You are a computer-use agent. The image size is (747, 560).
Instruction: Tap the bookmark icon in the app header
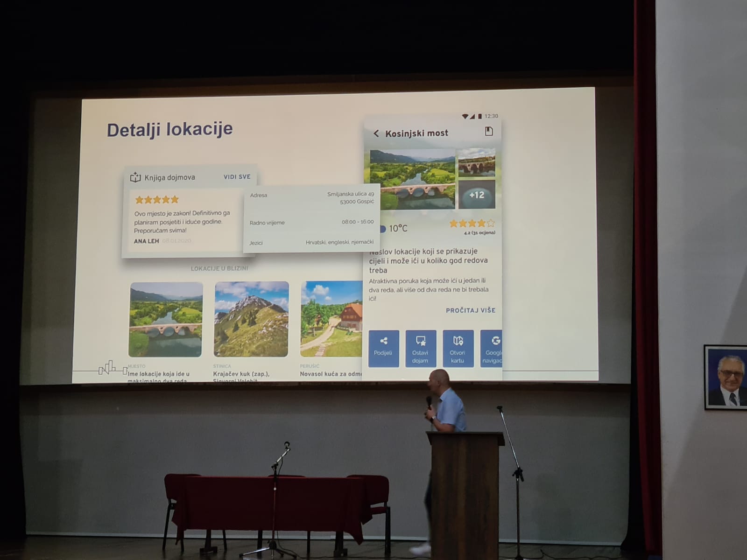point(488,132)
